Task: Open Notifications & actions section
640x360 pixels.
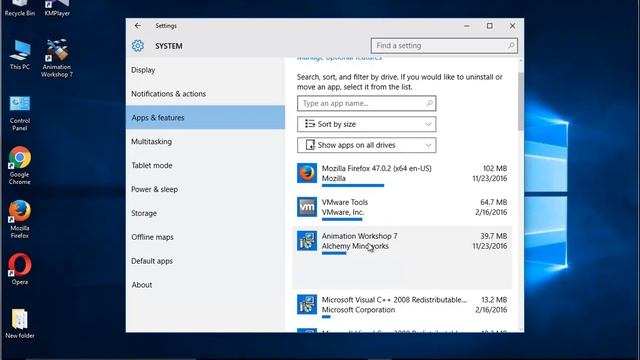Action: coord(205,93)
